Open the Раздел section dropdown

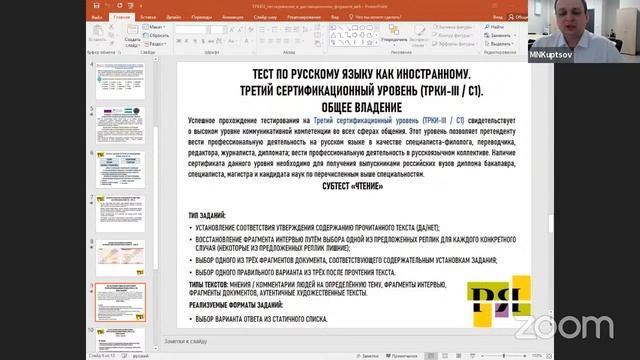tap(155, 44)
